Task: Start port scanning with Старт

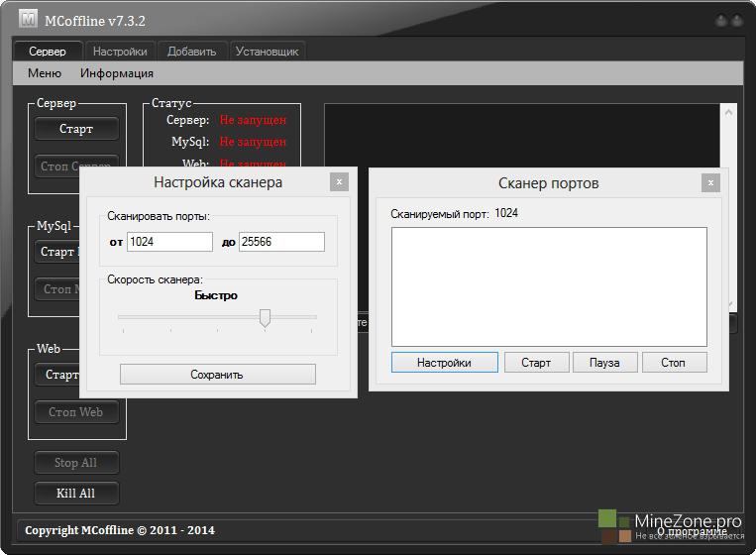Action: [x=535, y=363]
